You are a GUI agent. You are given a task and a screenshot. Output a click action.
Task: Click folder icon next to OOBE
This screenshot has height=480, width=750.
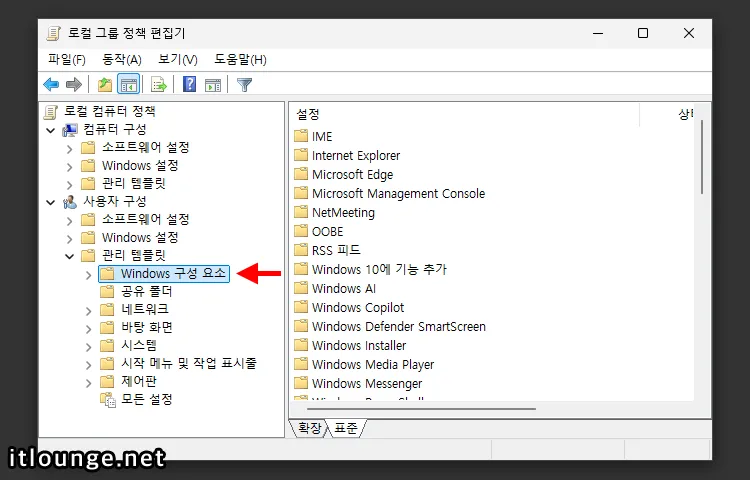coord(301,231)
